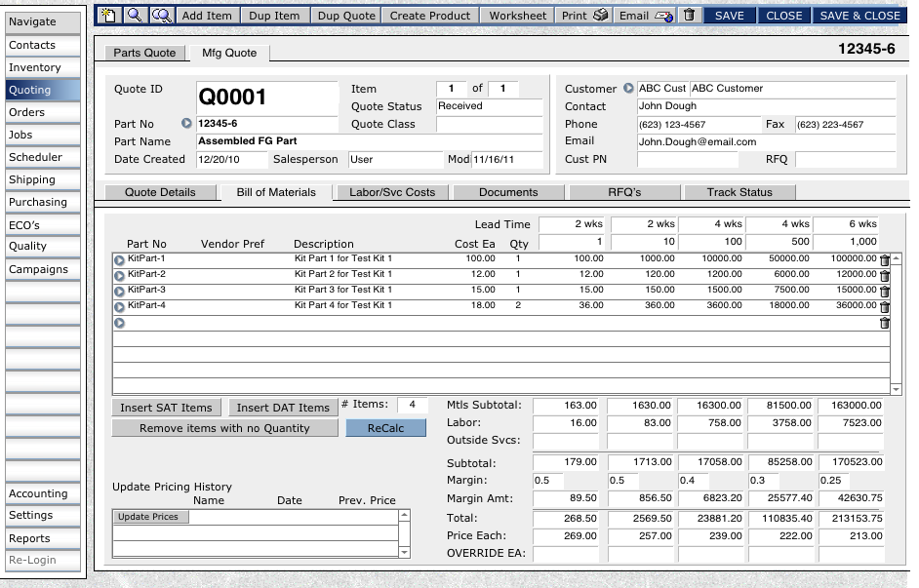Delete the KitPart-4 row using its trash icon
The width and height of the screenshot is (919, 588).
pos(884,306)
